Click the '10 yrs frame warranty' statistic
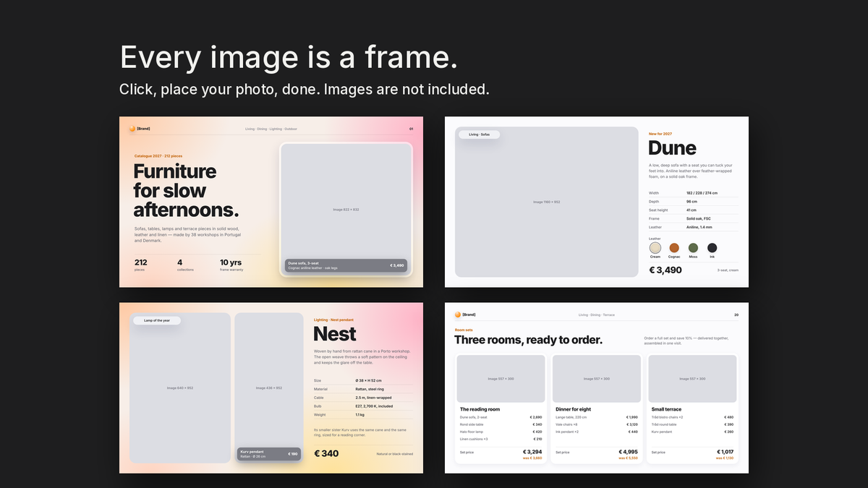The width and height of the screenshot is (868, 488). [231, 265]
